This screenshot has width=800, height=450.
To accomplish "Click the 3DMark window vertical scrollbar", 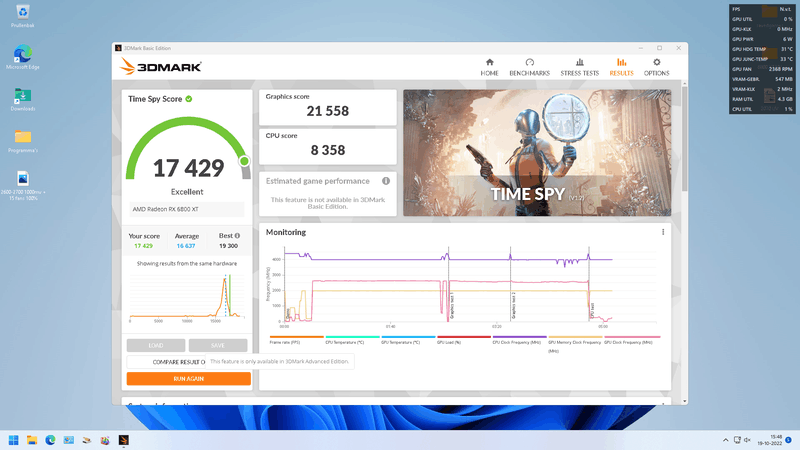I will click(684, 138).
